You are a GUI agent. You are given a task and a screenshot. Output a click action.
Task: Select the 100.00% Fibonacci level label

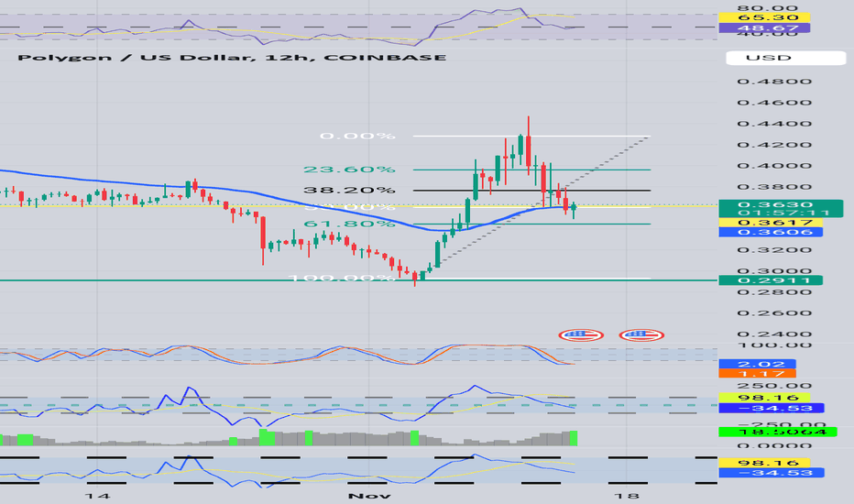click(x=342, y=278)
